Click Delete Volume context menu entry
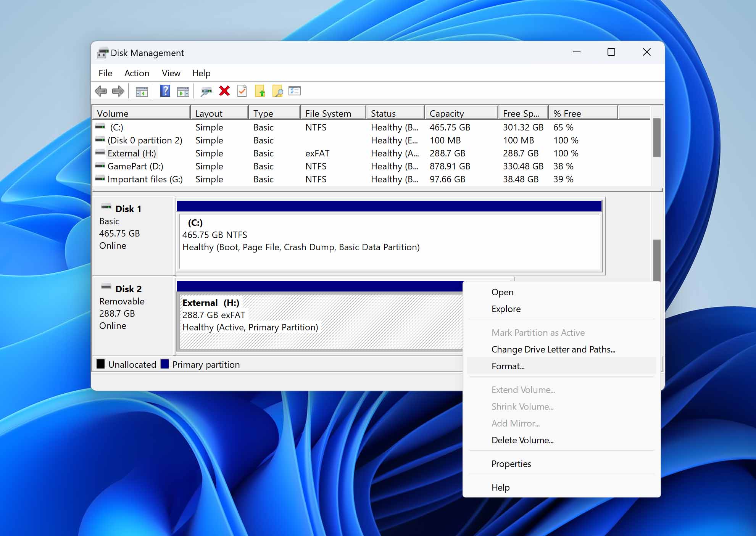The height and width of the screenshot is (536, 756). [x=522, y=440]
